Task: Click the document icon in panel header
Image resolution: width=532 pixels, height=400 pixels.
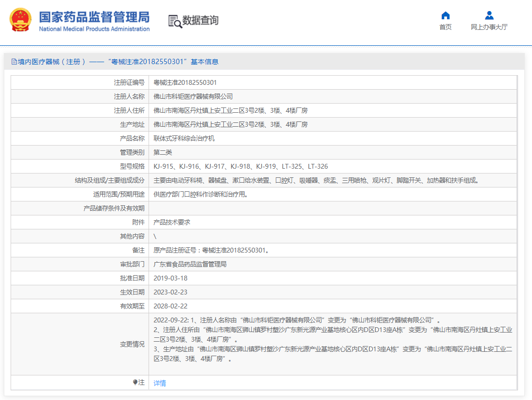Action: [x=14, y=62]
